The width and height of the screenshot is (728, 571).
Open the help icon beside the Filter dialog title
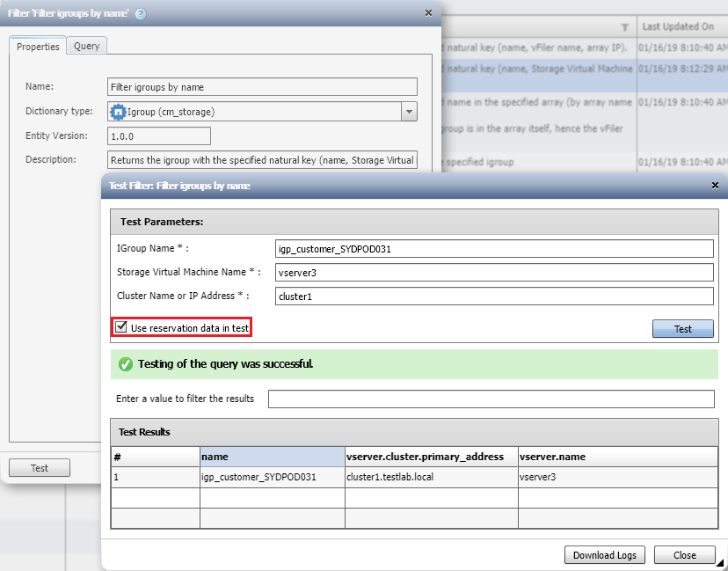pyautogui.click(x=140, y=14)
